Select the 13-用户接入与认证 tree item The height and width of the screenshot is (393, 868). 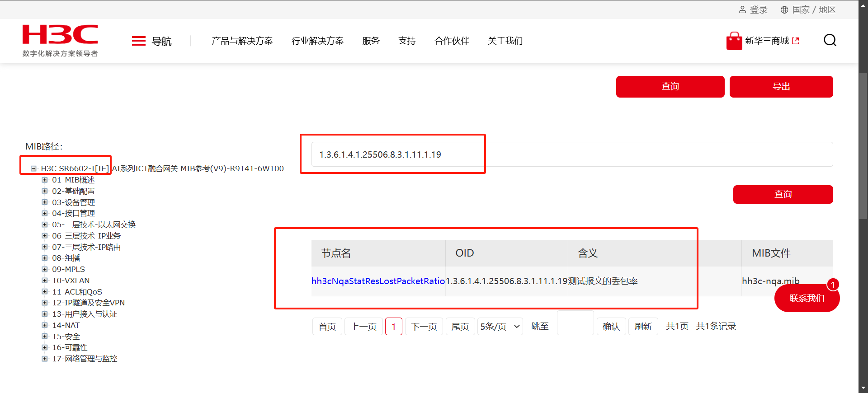click(85, 314)
